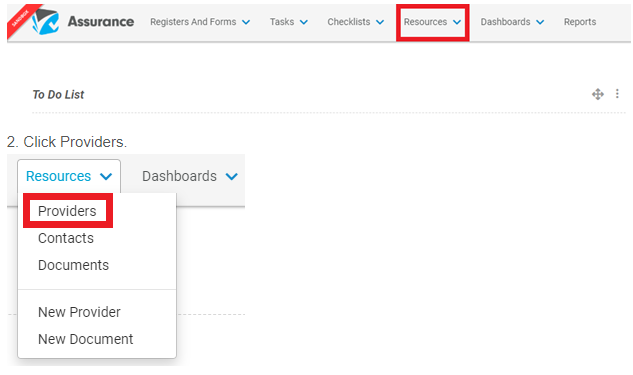Expand the top bar Dashboards chevron
The image size is (633, 375).
click(540, 22)
